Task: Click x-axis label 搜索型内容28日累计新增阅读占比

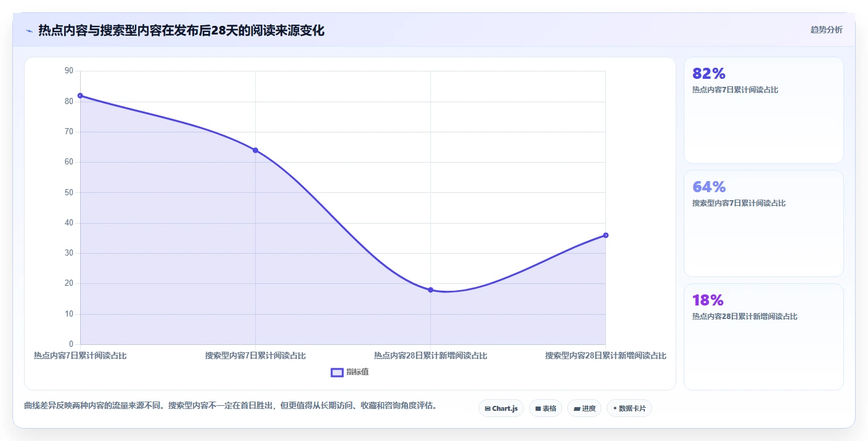Action: click(605, 355)
